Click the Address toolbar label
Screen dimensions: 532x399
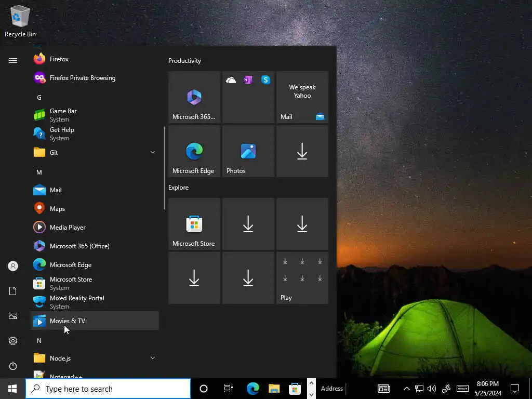(332, 389)
